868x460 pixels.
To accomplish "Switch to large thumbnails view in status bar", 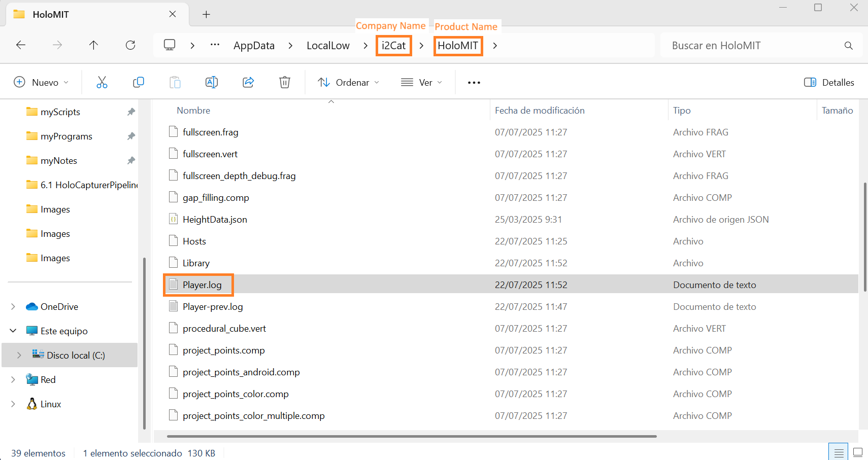I will 858,452.
